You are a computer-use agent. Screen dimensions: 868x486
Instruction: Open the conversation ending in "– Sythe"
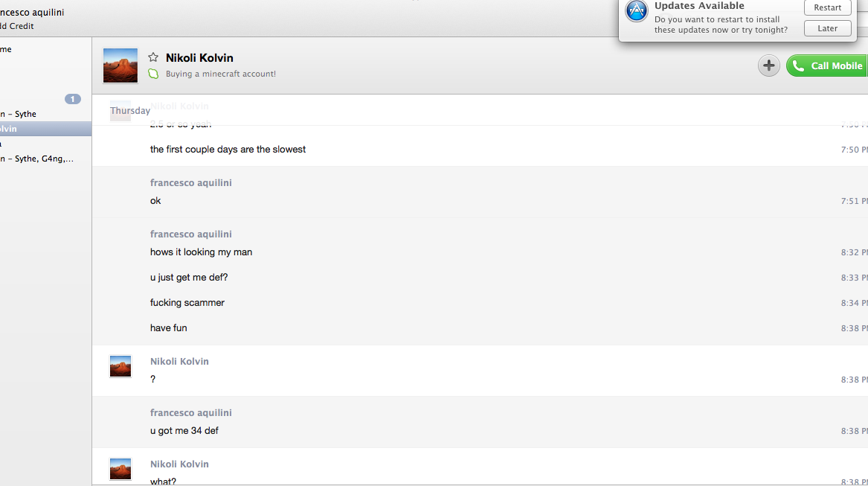19,114
